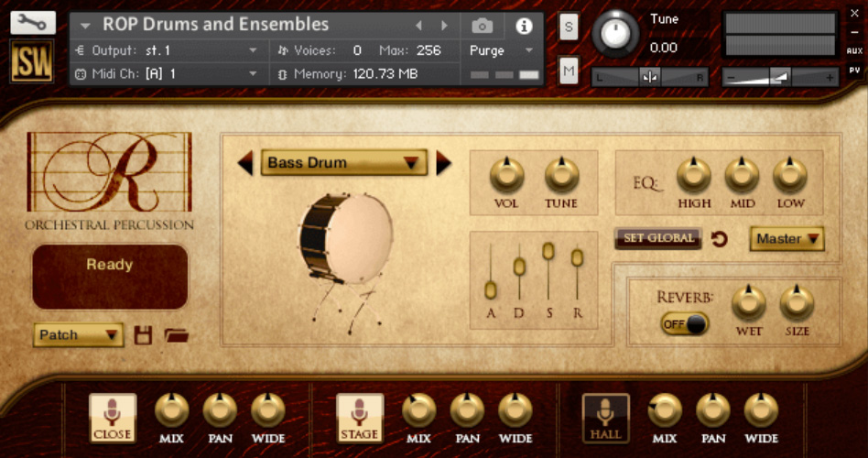Click the Close mic MIX knob
The height and width of the screenshot is (458, 868).
(x=171, y=410)
